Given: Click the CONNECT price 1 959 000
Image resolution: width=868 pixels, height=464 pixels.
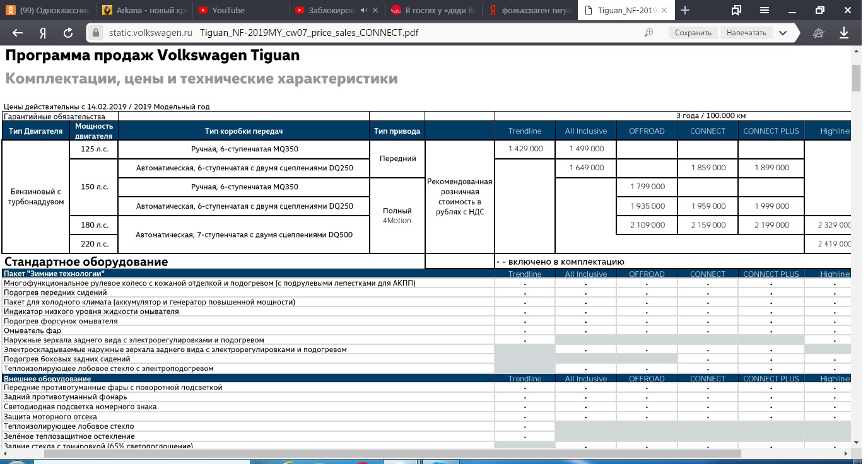Looking at the screenshot, I should point(708,206).
